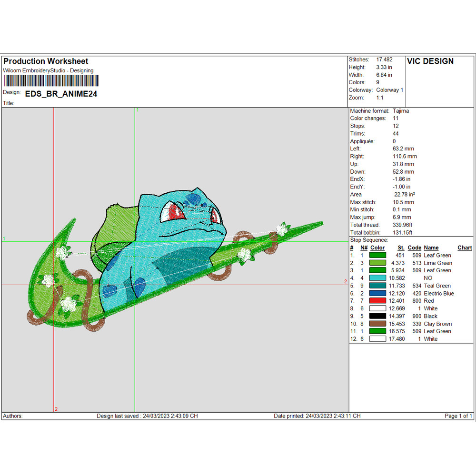
Task: Click the St. column header
Action: [x=401, y=248]
